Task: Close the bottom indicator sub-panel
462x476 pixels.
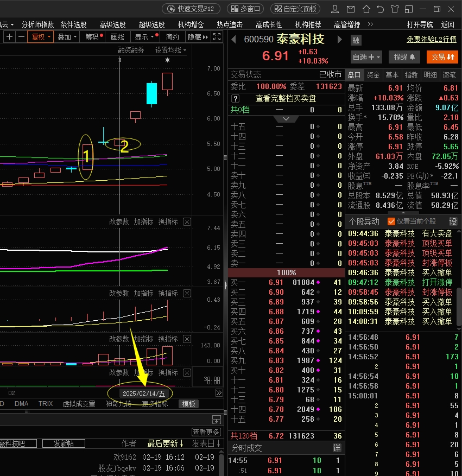Action: pos(187,373)
